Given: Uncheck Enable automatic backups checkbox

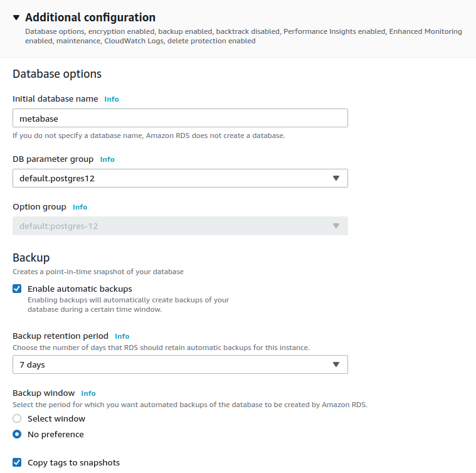Looking at the screenshot, I should 17,289.
